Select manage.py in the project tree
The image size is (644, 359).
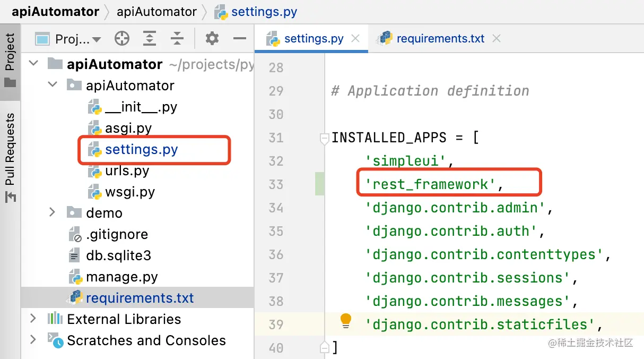click(121, 277)
